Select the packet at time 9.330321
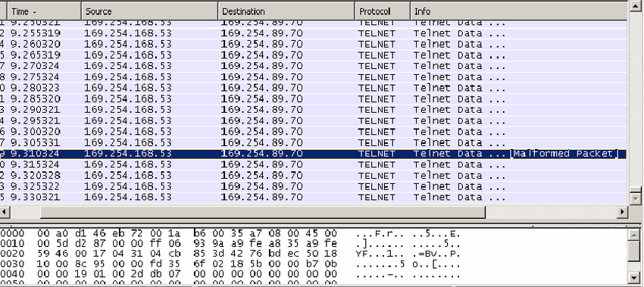 tap(314, 198)
